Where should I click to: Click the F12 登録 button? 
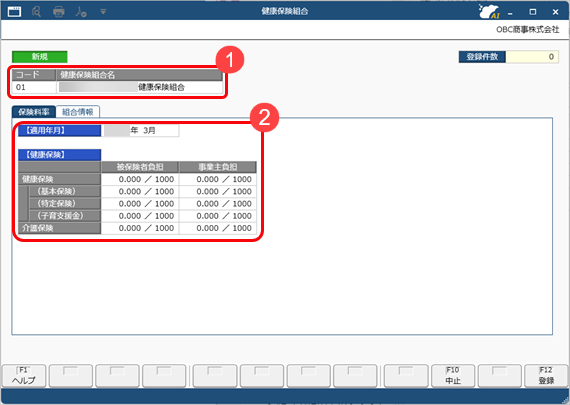pos(546,376)
